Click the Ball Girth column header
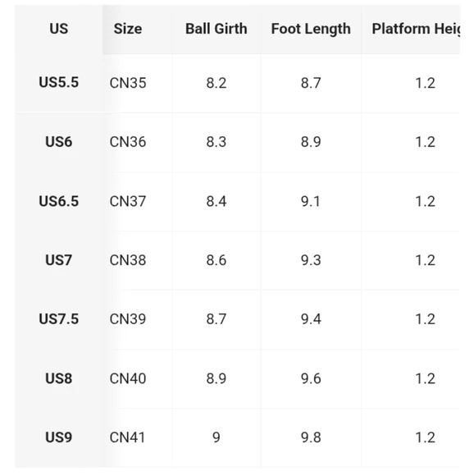Viewport: 474px width, 476px height. [216, 29]
